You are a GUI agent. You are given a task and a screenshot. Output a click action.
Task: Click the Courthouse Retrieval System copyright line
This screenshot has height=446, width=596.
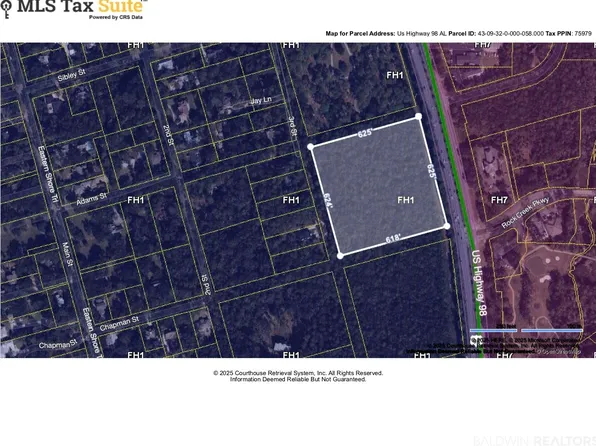click(298, 373)
